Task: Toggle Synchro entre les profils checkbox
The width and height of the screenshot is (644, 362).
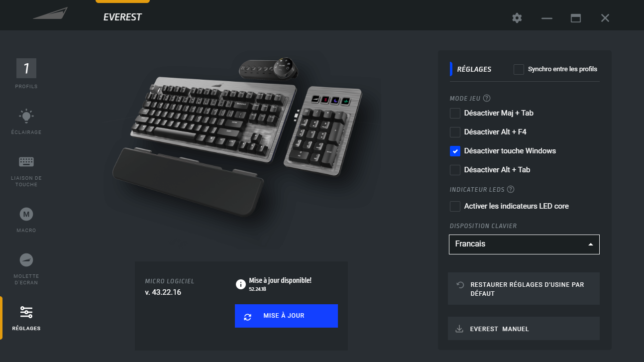Action: [x=519, y=69]
